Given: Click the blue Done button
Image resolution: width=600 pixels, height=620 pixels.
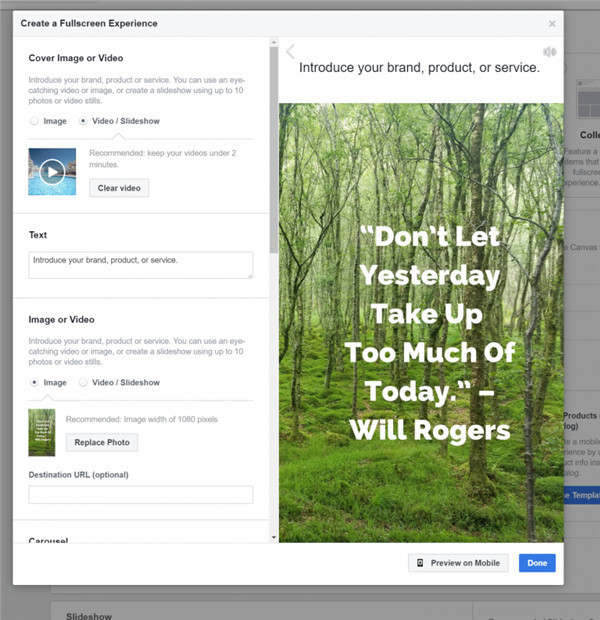Looking at the screenshot, I should click(x=537, y=563).
